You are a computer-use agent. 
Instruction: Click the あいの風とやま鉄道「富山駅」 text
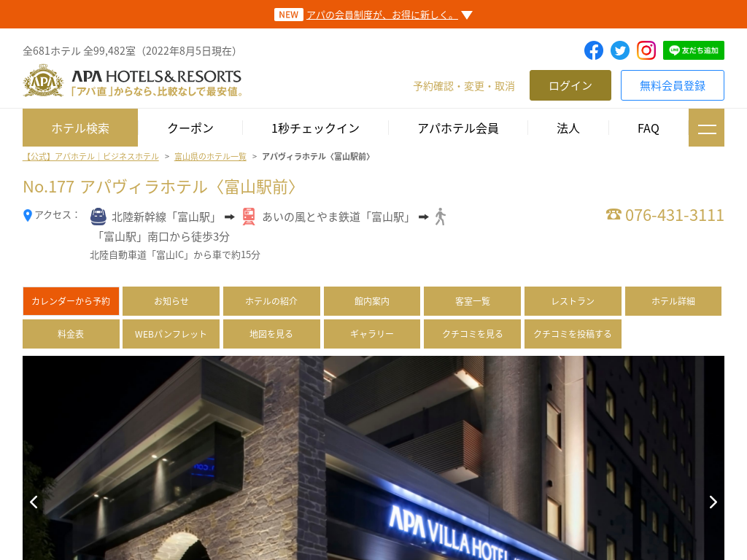[336, 217]
